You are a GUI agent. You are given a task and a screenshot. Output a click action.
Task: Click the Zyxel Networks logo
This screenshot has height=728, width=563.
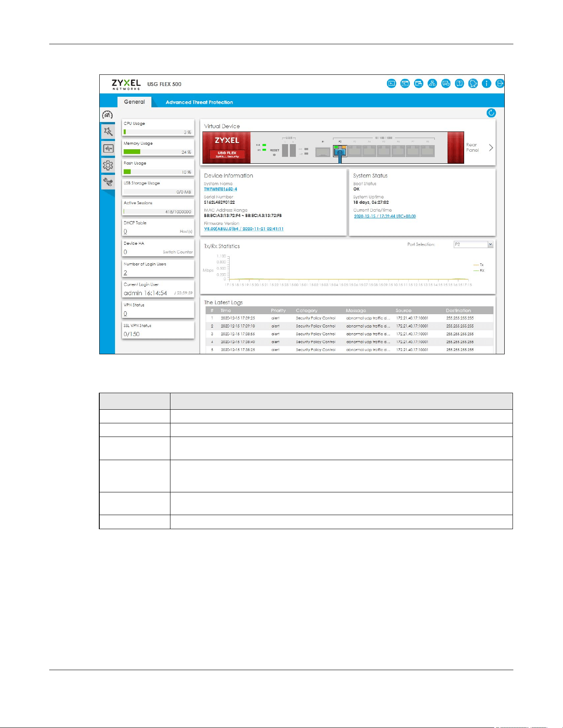(x=126, y=84)
